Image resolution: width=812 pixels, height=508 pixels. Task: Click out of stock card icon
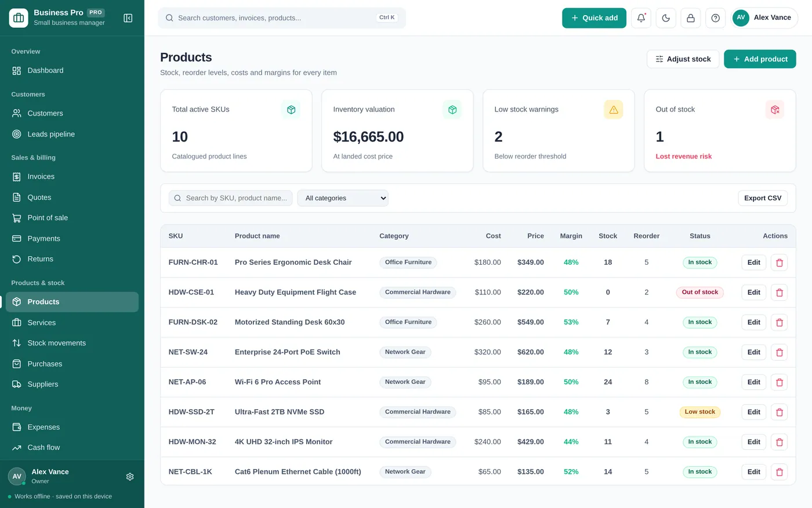coord(775,110)
